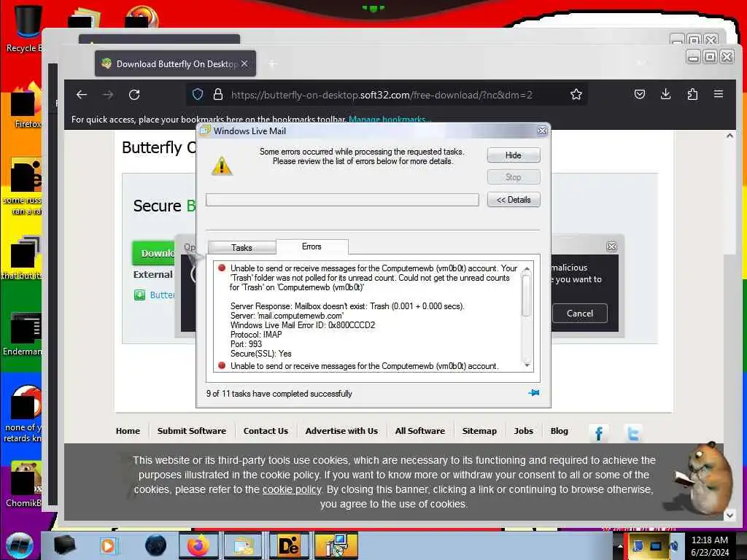
Task: Click the Firefox forward arrow
Action: tap(108, 95)
